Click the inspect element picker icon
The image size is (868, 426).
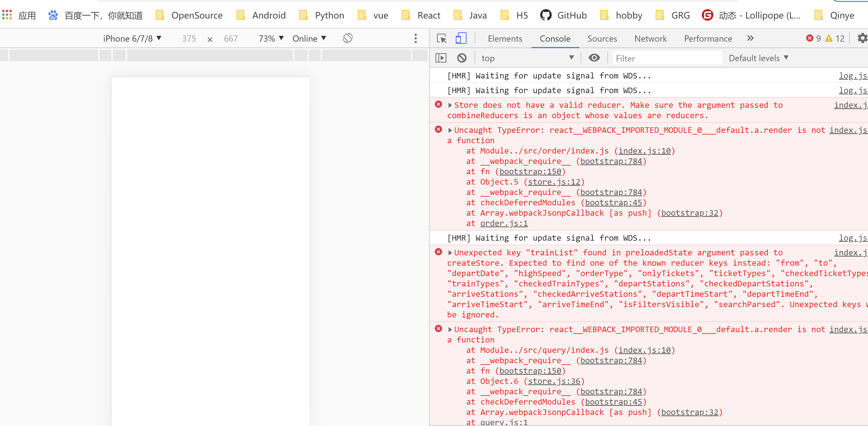click(441, 39)
